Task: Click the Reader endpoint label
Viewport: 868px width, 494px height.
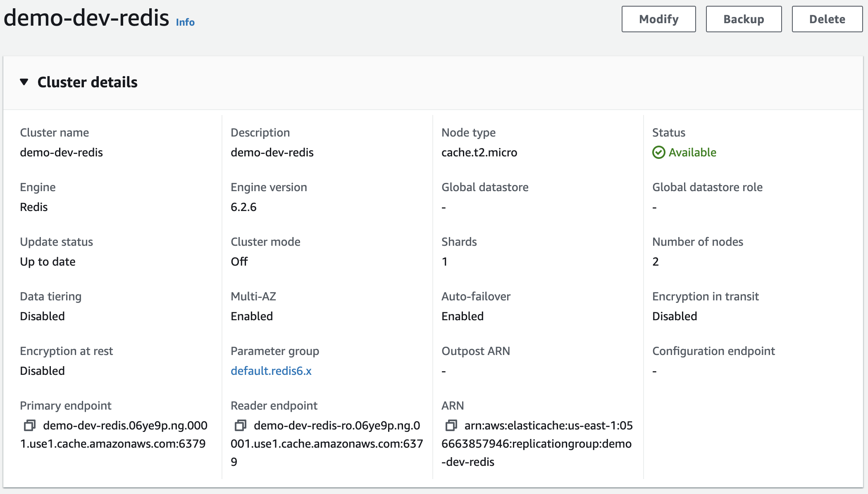Action: point(274,405)
